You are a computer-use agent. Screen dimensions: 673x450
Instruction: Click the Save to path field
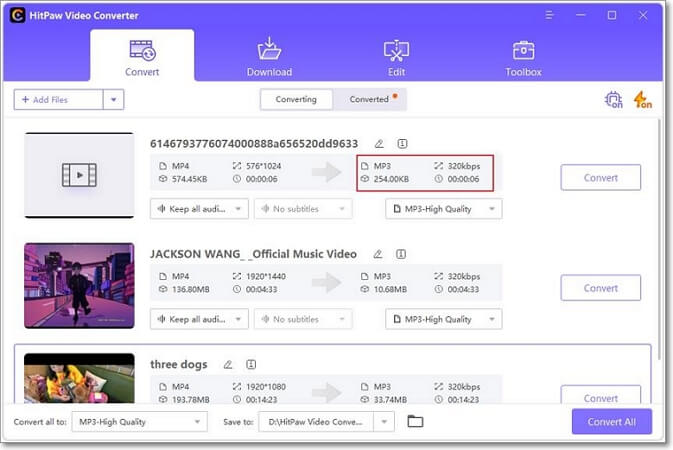point(316,422)
